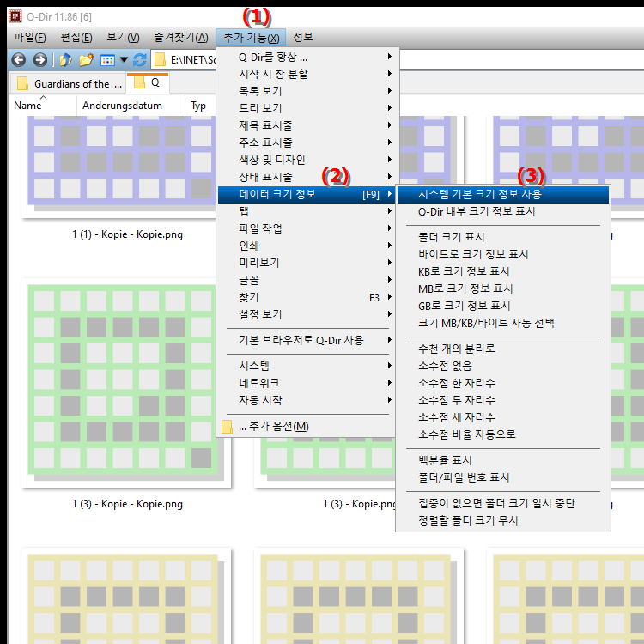Click the folder up navigation icon
The image size is (644, 644).
coord(65,60)
